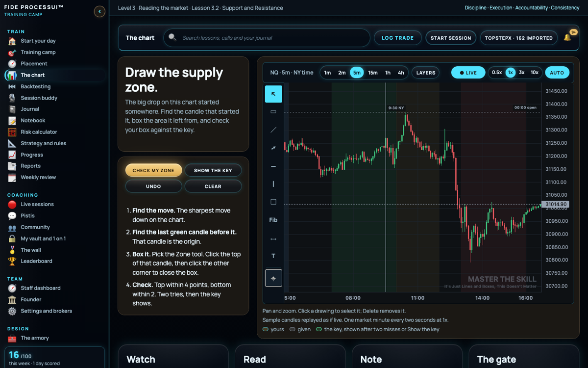Screen dimensions: 588x368
Task: Toggle the LIVE replay mode
Action: 467,73
